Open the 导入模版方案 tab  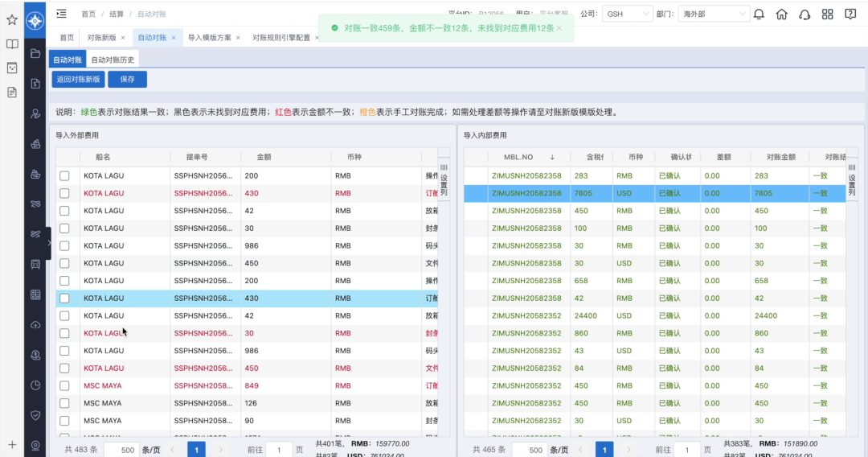209,38
